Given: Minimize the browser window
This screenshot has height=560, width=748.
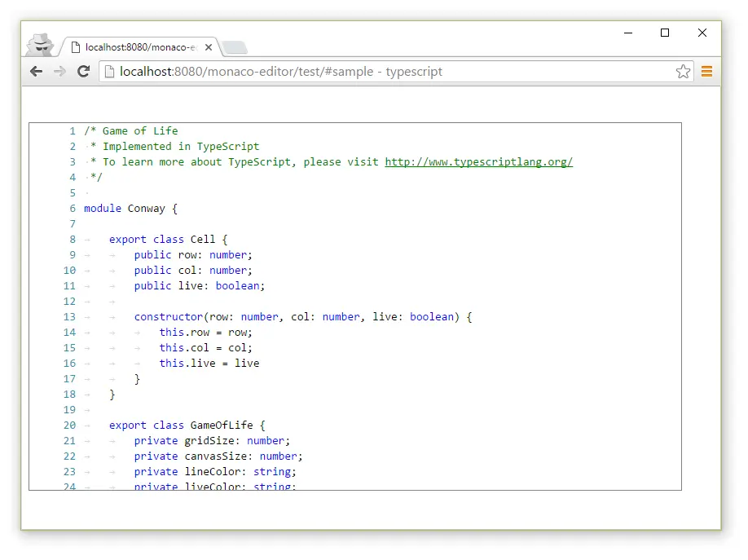Looking at the screenshot, I should pyautogui.click(x=628, y=33).
